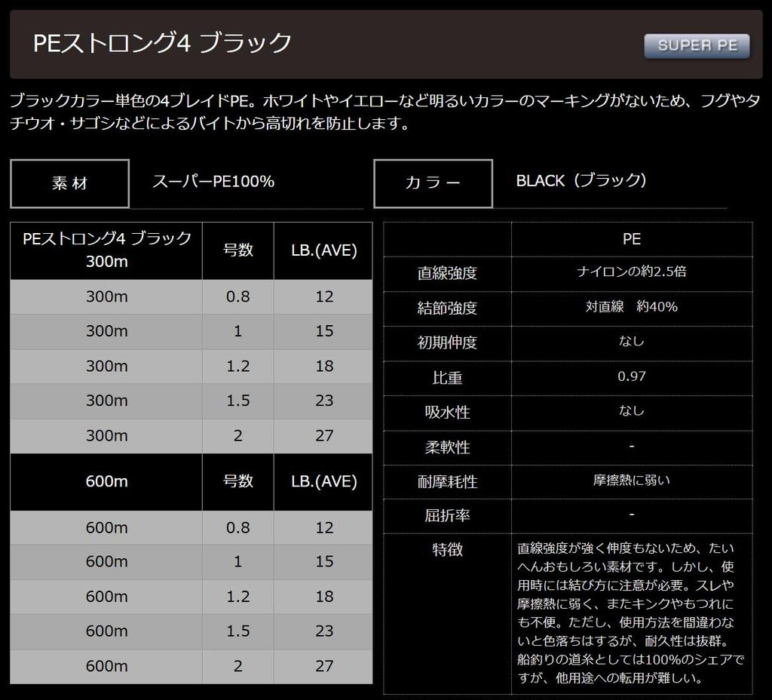Select the 素材 (material) label box
This screenshot has height=700, width=772.
pyautogui.click(x=69, y=182)
